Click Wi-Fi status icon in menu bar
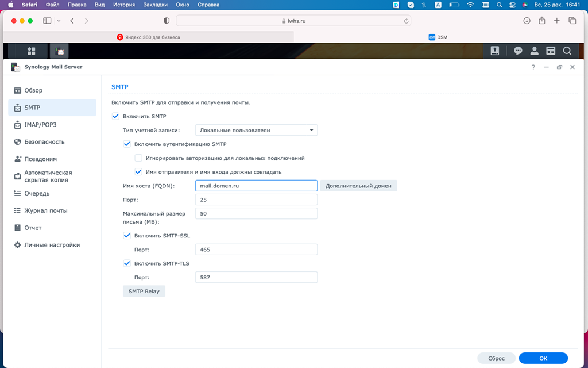 [470, 5]
